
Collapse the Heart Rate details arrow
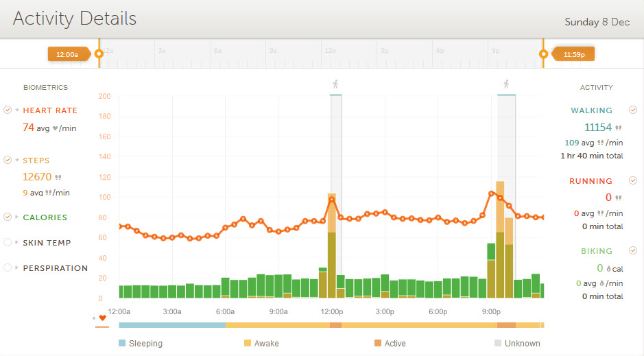[17, 110]
